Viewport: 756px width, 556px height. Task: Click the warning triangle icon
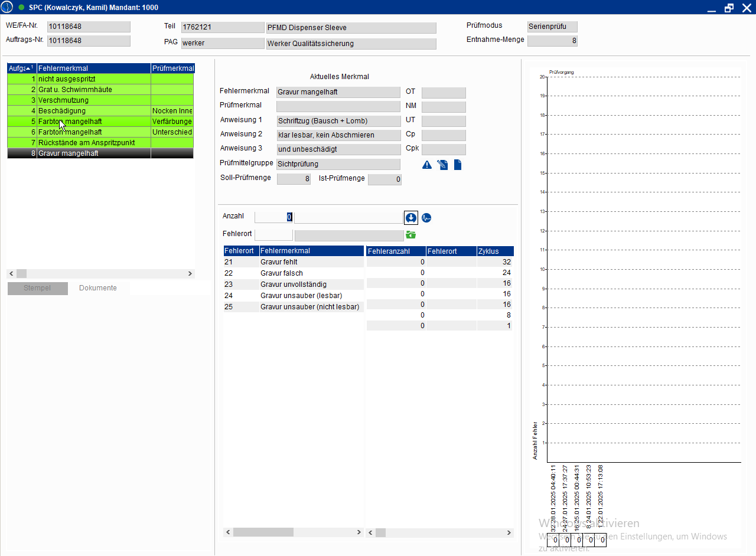(x=427, y=165)
